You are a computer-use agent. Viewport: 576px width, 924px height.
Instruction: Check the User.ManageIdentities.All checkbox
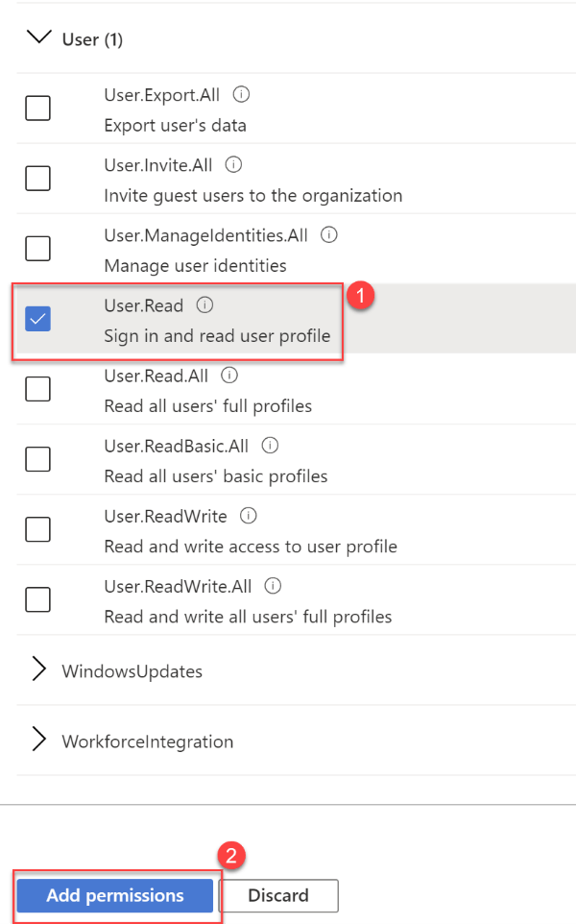tap(38, 249)
